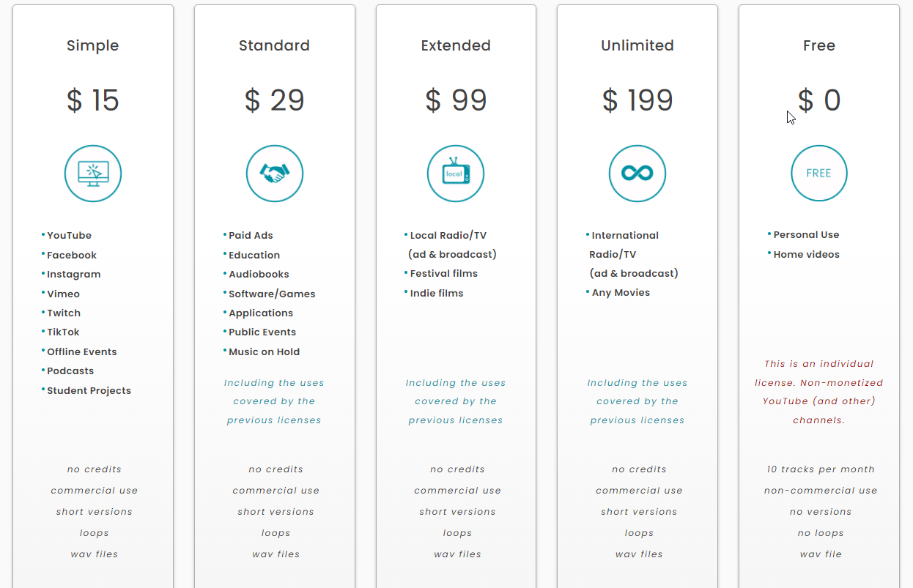Click Any Movies in Unlimited list
The image size is (913, 588).
[621, 293]
